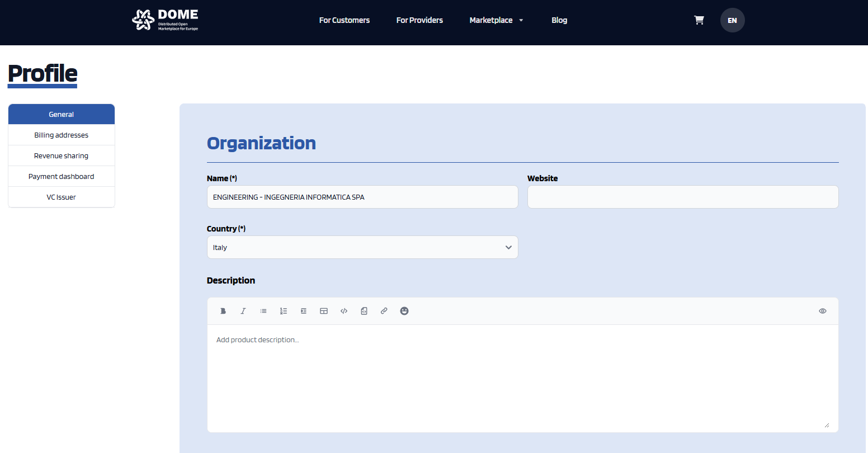Image resolution: width=868 pixels, height=453 pixels.
Task: Click into the description text area
Action: point(522,378)
